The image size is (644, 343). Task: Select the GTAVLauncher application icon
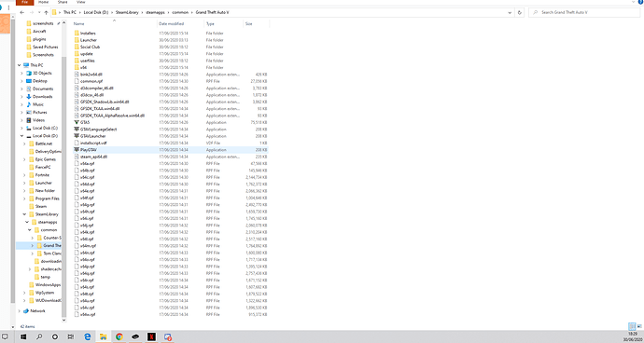[77, 136]
